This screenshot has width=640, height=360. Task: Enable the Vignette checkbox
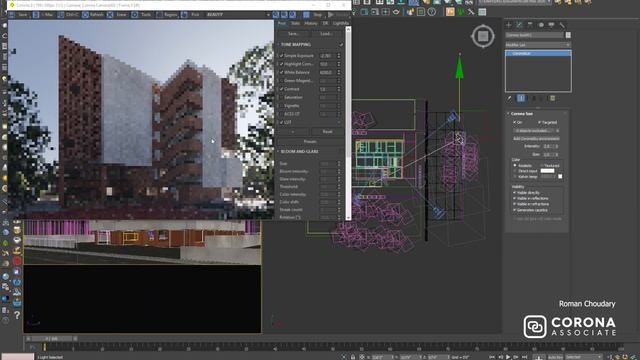point(281,106)
